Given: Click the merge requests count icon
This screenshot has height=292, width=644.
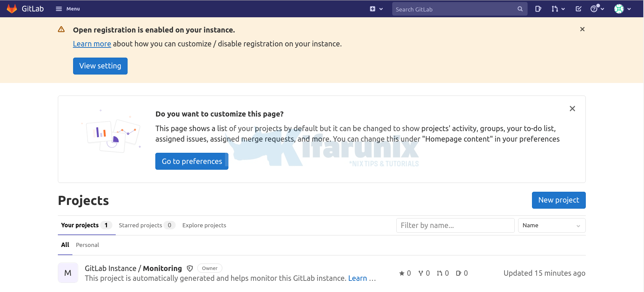Looking at the screenshot, I should click(x=440, y=273).
